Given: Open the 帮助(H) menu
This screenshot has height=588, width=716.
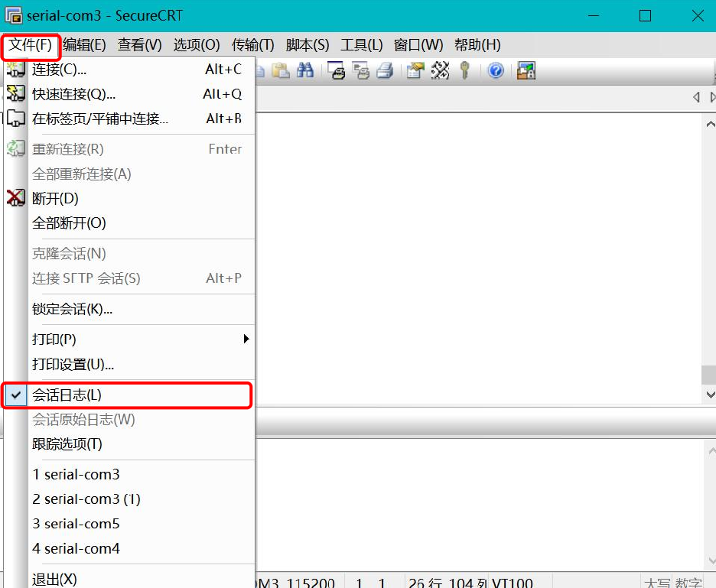Looking at the screenshot, I should [x=477, y=45].
